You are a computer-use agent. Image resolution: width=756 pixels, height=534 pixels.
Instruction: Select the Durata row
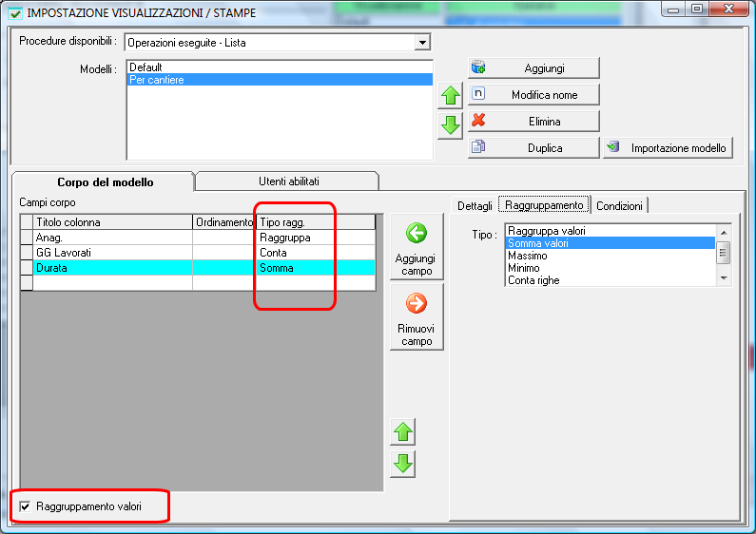[x=198, y=268]
